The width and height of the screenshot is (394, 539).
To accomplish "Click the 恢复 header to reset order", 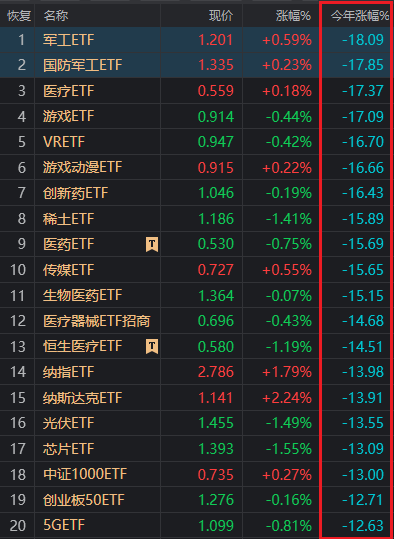I will (19, 15).
